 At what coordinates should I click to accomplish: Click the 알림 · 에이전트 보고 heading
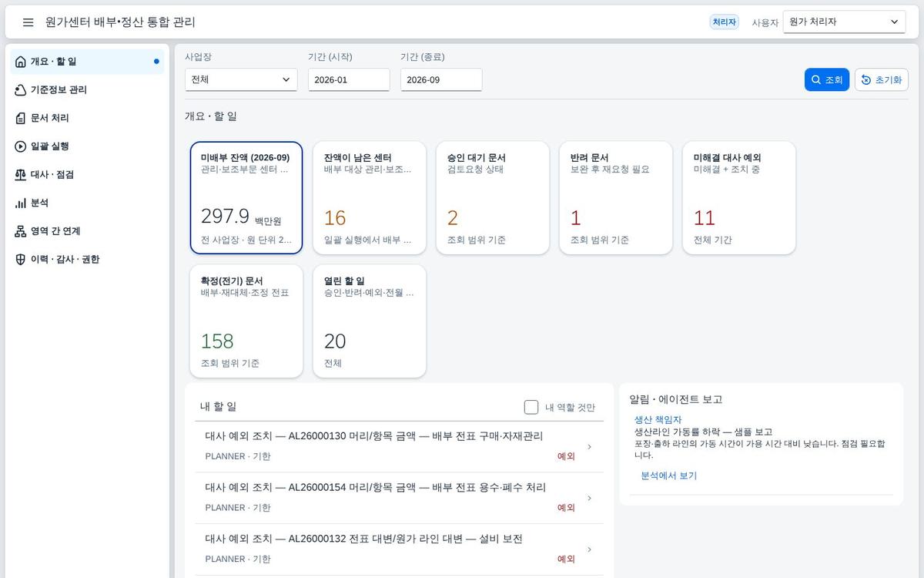point(676,399)
